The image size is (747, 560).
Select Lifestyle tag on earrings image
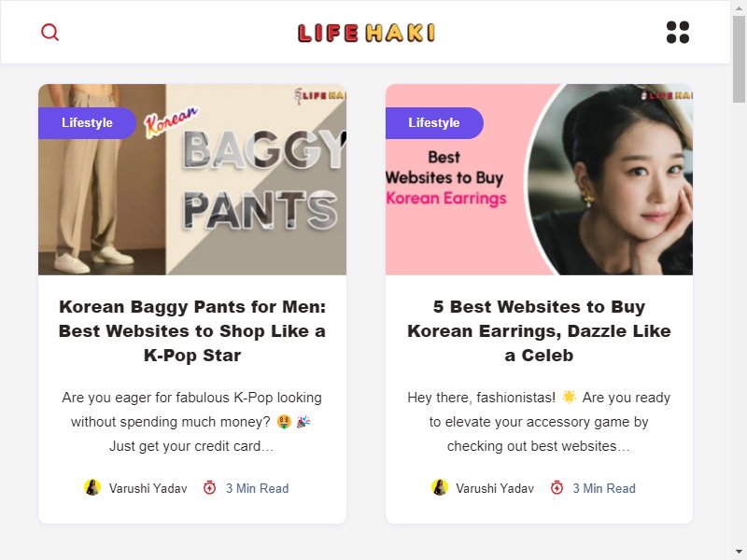(x=434, y=123)
